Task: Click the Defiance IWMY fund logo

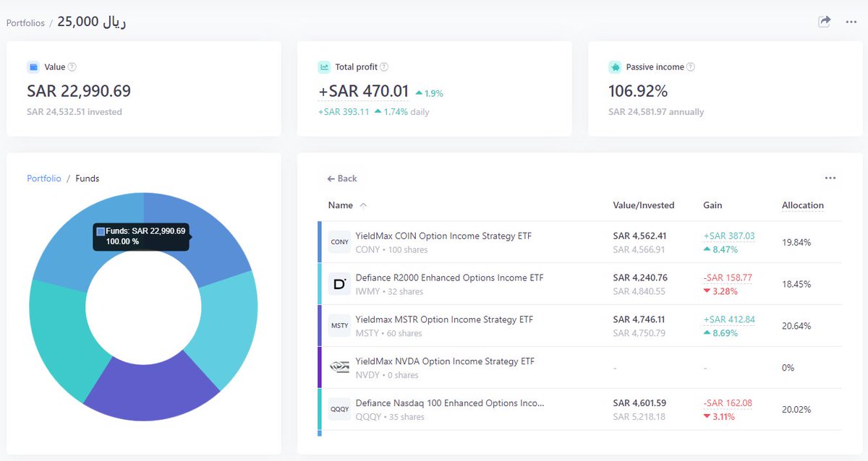Action: pyautogui.click(x=339, y=284)
